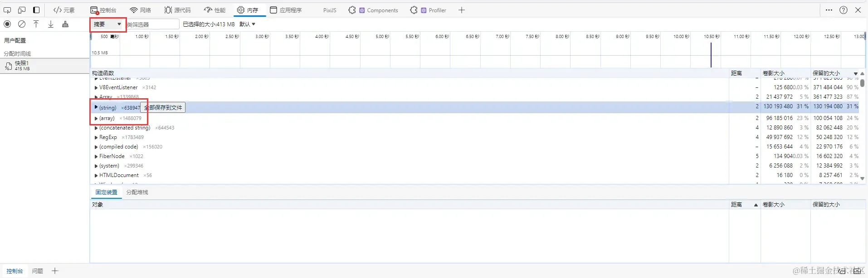
Task: Switch to the 网络 (Network) tab
Action: click(x=140, y=10)
